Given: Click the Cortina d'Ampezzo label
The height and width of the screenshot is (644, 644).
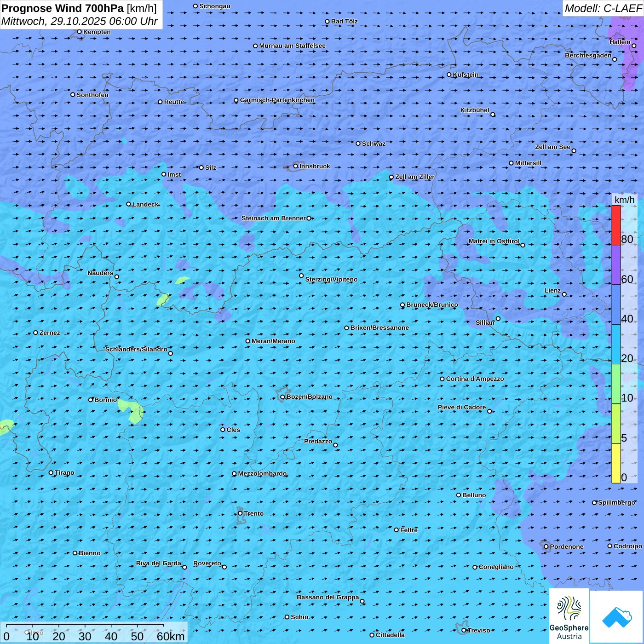Looking at the screenshot, I should [x=475, y=379].
